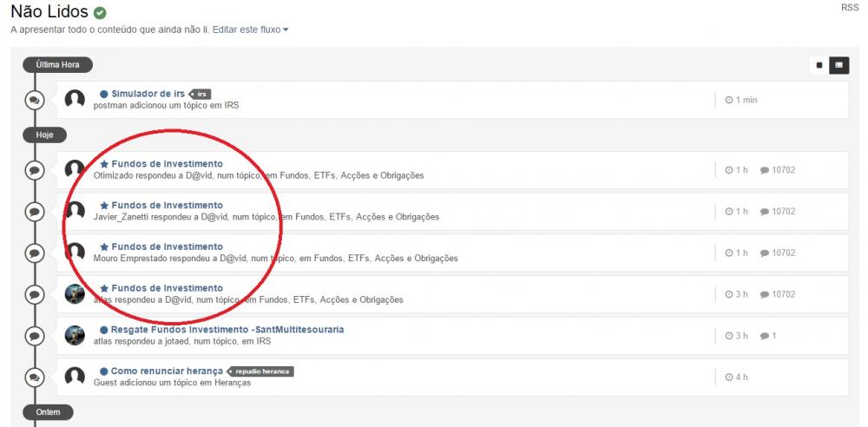Image resolution: width=868 pixels, height=427 pixels.
Task: Click the speech bubble icon beside Simulador de irs
Action: [34, 100]
